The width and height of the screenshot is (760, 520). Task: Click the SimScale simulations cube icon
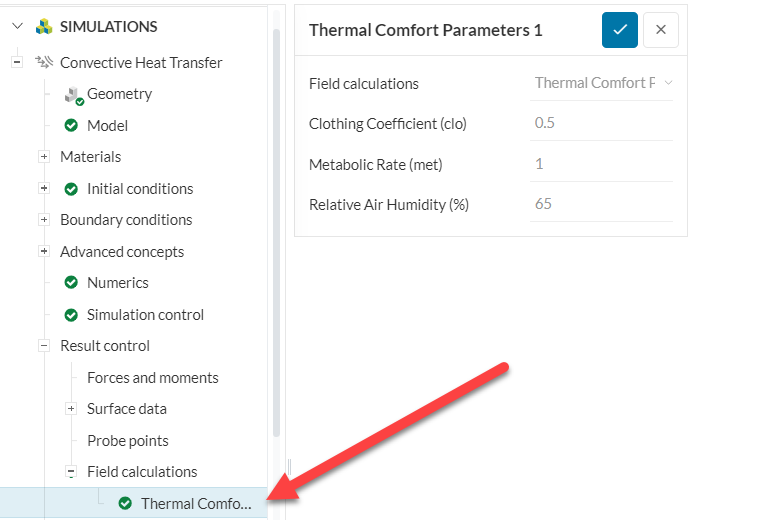click(x=43, y=27)
